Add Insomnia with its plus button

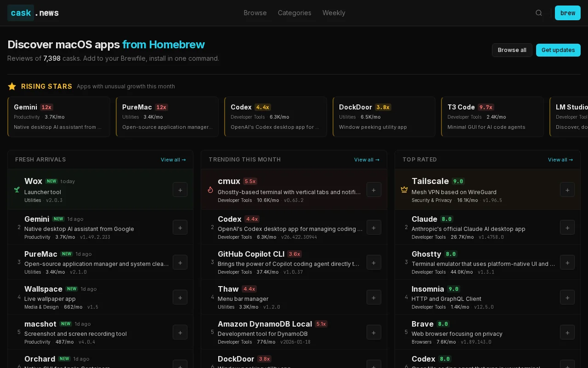click(x=567, y=297)
